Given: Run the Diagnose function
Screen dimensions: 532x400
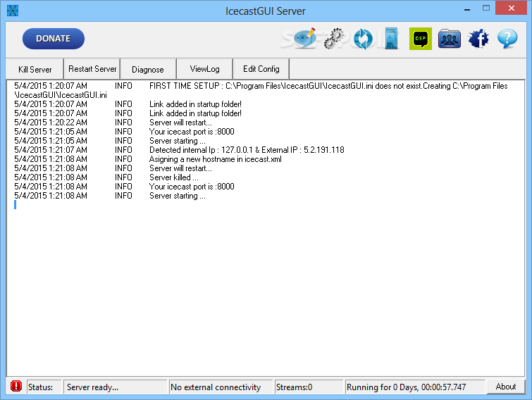Looking at the screenshot, I should click(148, 69).
